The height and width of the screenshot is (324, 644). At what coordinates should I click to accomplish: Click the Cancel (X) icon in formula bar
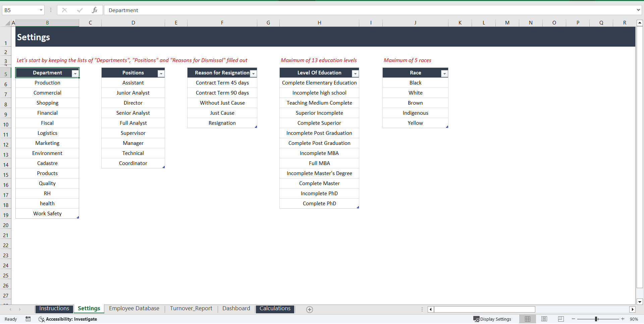(64, 10)
